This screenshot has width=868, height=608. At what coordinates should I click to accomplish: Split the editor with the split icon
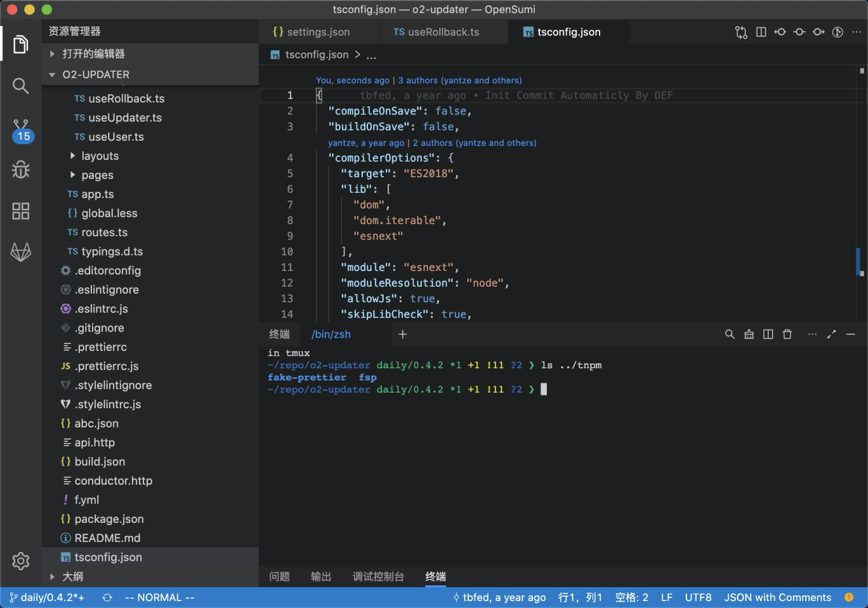[x=761, y=32]
